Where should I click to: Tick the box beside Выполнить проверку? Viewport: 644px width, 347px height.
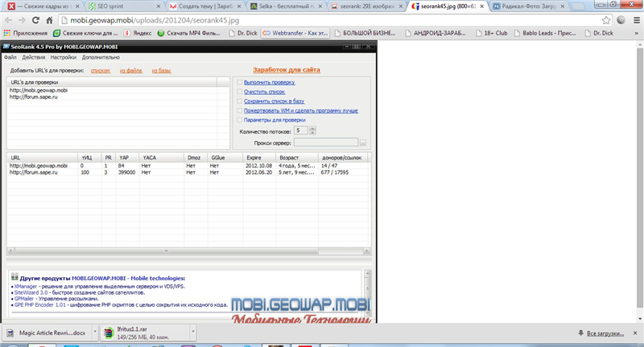click(x=239, y=82)
